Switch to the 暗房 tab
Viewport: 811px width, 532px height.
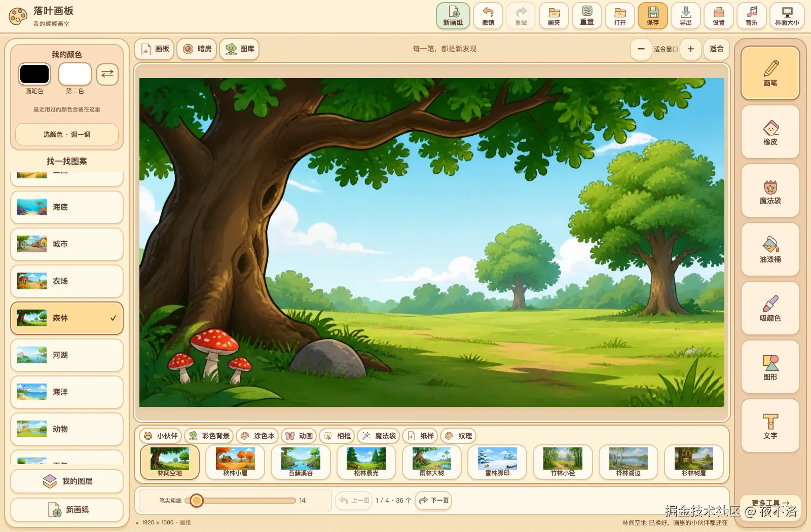tap(198, 49)
